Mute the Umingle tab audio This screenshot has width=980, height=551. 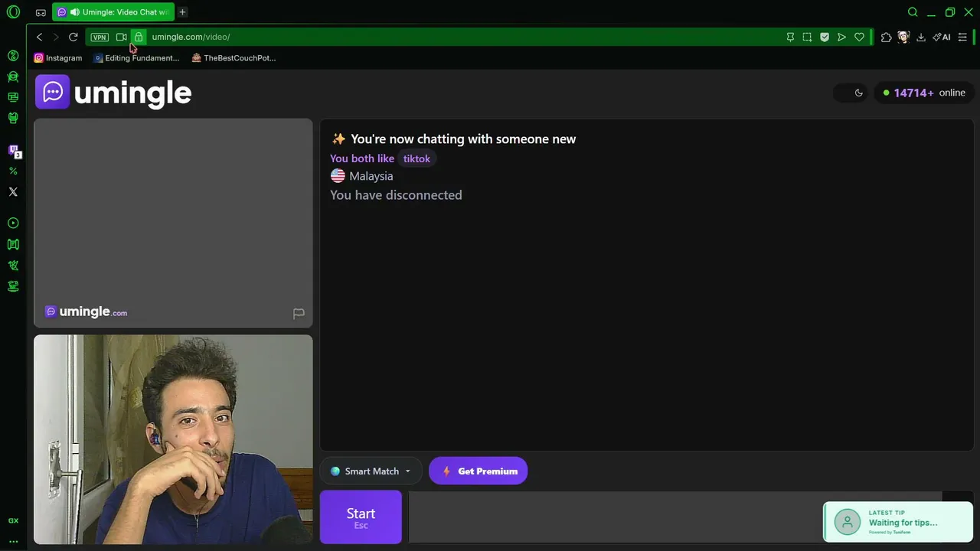[x=74, y=12]
